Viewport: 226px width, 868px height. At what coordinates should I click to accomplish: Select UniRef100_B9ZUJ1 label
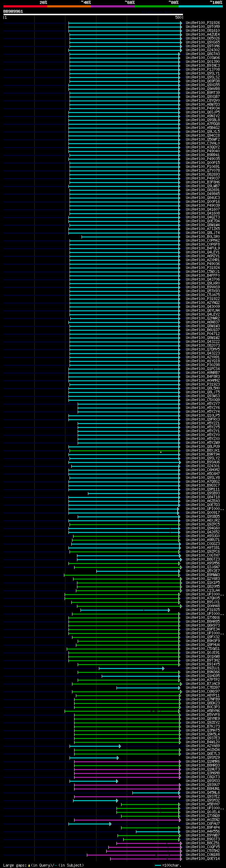coord(203,668)
